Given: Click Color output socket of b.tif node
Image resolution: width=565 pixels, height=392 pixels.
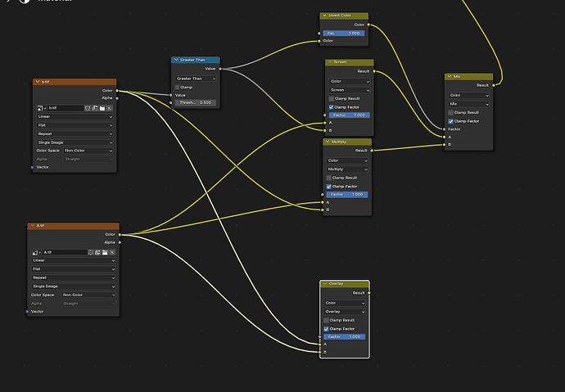Looking at the screenshot, I should [117, 91].
